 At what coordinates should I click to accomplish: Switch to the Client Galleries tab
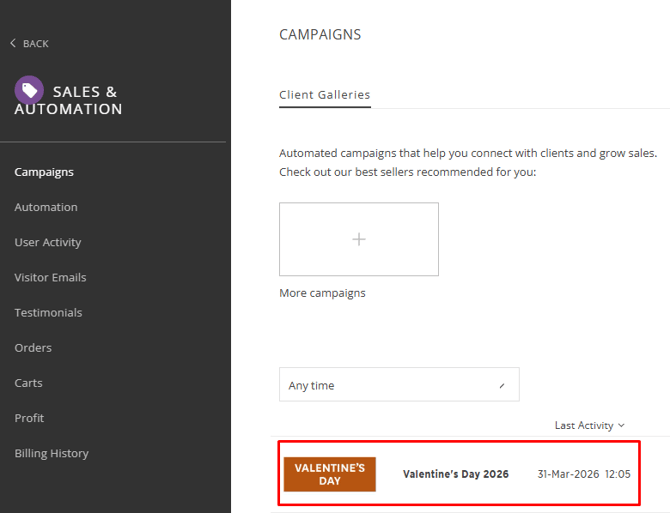[325, 95]
